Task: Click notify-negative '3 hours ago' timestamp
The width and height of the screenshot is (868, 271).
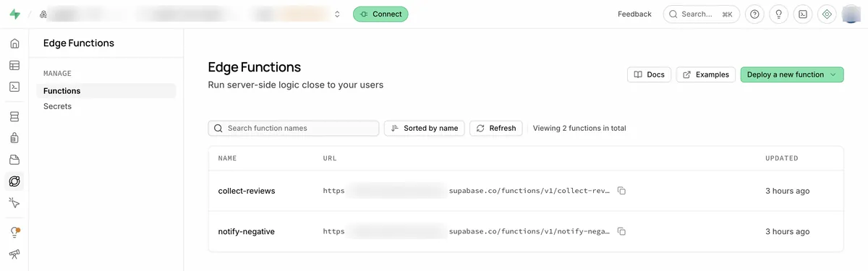Action: (788, 231)
